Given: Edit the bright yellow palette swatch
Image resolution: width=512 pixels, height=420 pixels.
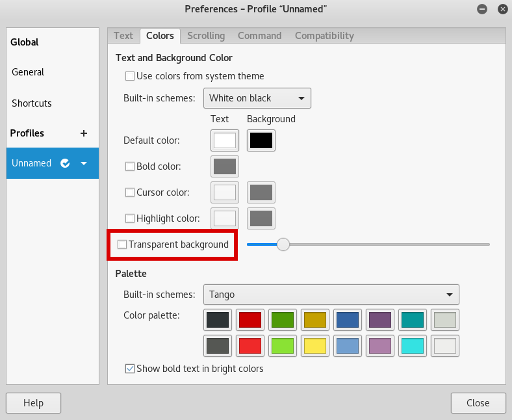Looking at the screenshot, I should point(315,346).
